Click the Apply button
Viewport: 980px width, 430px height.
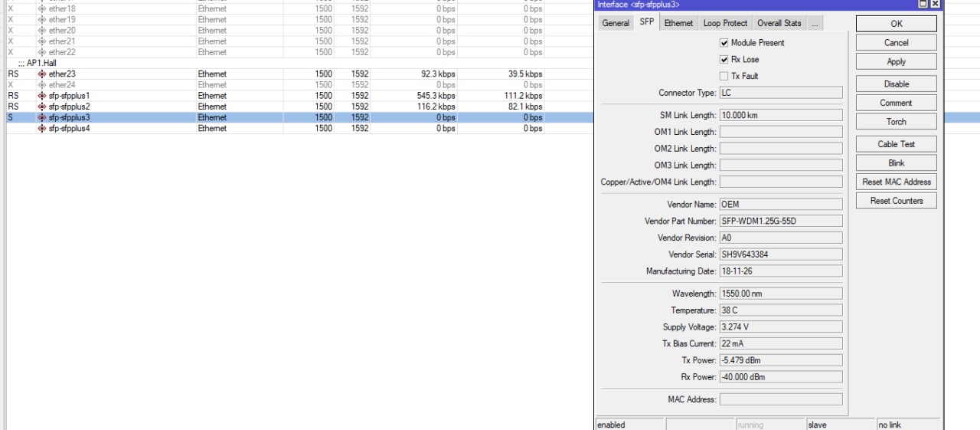coord(897,62)
